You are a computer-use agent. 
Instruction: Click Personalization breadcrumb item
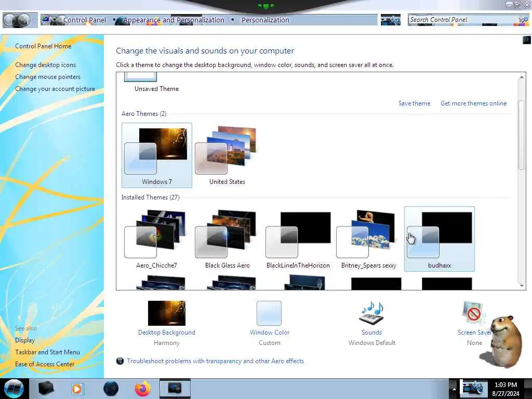[x=265, y=20]
